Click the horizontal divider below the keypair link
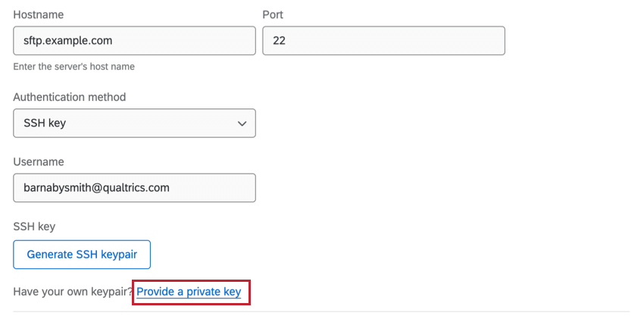 click(321, 311)
